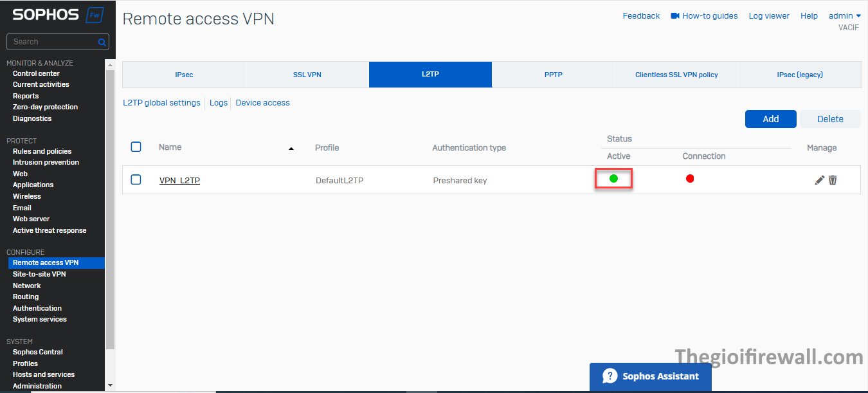The image size is (868, 393).
Task: Click the trash delete icon for VPN_L2TP
Action: pos(833,180)
